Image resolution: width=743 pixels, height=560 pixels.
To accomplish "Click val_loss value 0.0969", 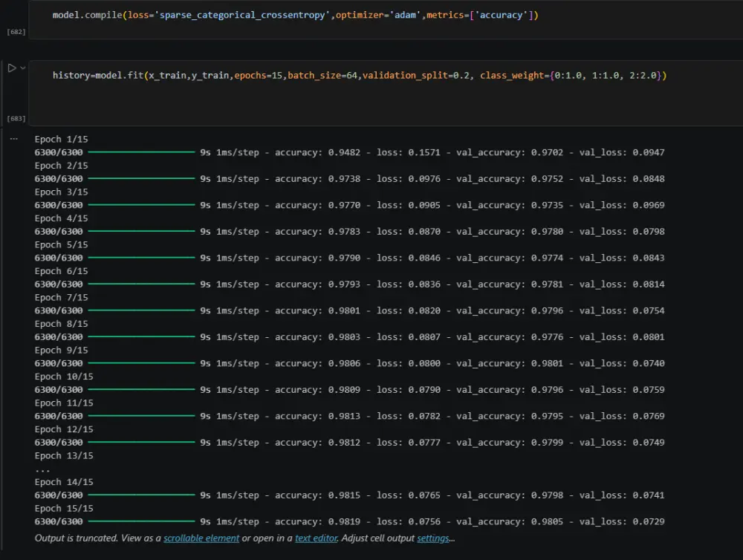I will [648, 205].
